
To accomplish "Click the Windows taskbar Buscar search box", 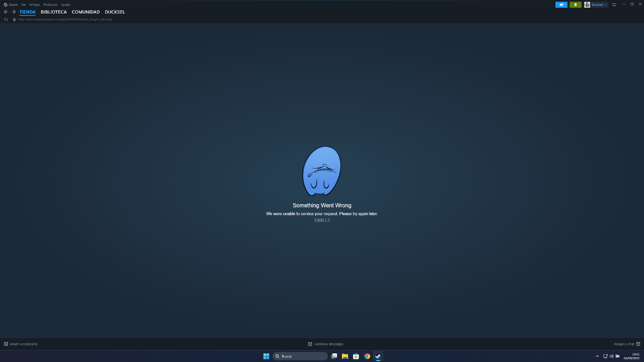I will click(300, 356).
